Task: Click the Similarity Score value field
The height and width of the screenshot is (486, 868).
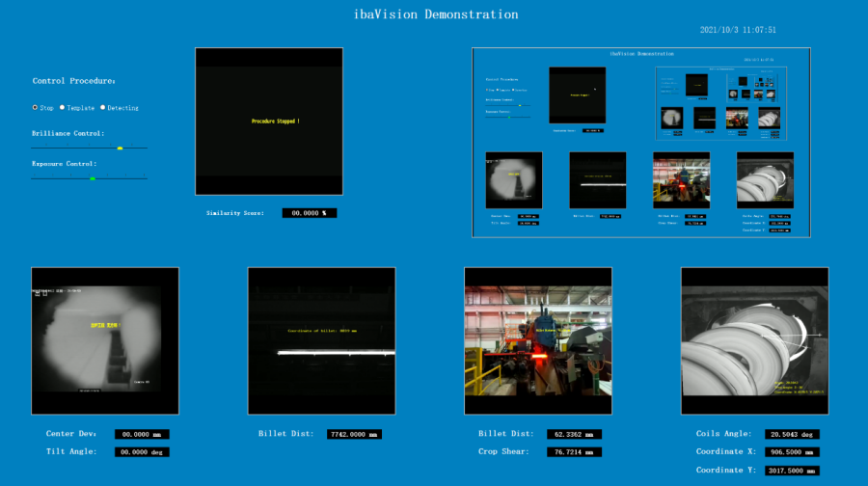Action: click(310, 213)
